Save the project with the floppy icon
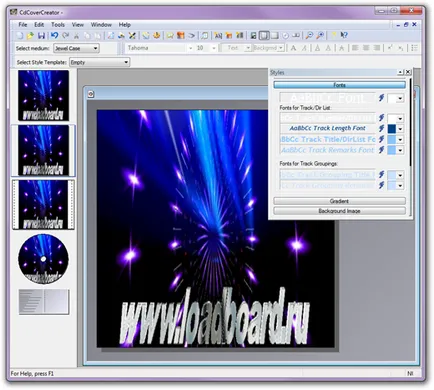This screenshot has height=390, width=434. pyautogui.click(x=41, y=35)
